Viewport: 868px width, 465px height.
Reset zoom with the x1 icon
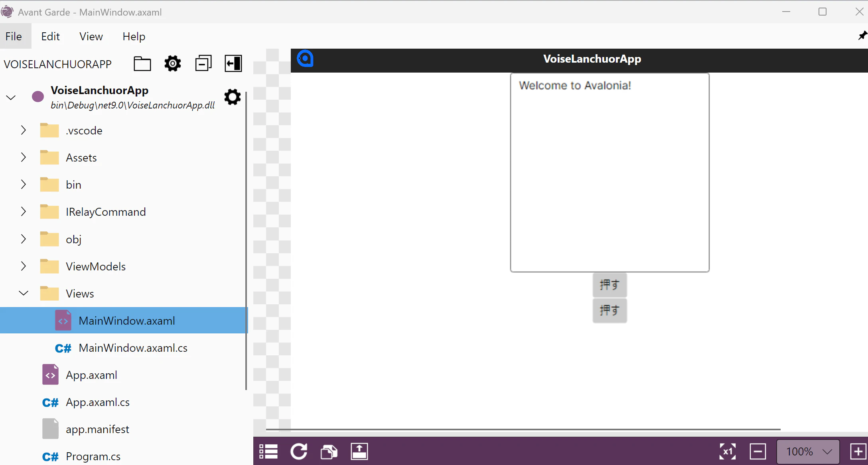[728, 451]
